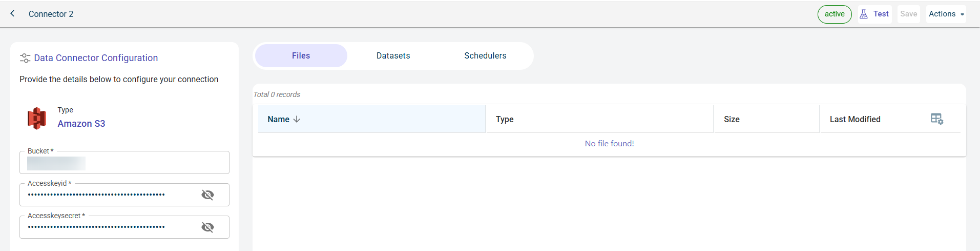The width and height of the screenshot is (980, 251).
Task: Open the table column settings icon
Action: point(936,119)
